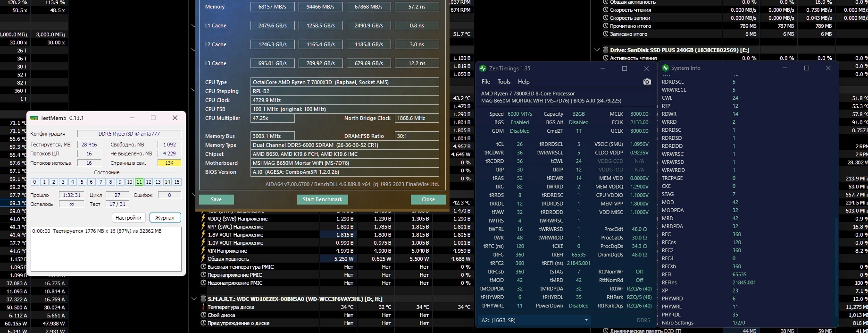Click the circle icon next to Высокая температура PMIC
The image size is (868, 333).
point(203,267)
